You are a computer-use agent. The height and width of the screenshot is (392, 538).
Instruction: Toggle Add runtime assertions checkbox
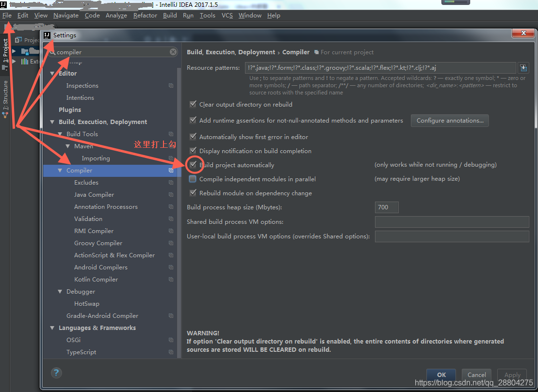tap(193, 120)
